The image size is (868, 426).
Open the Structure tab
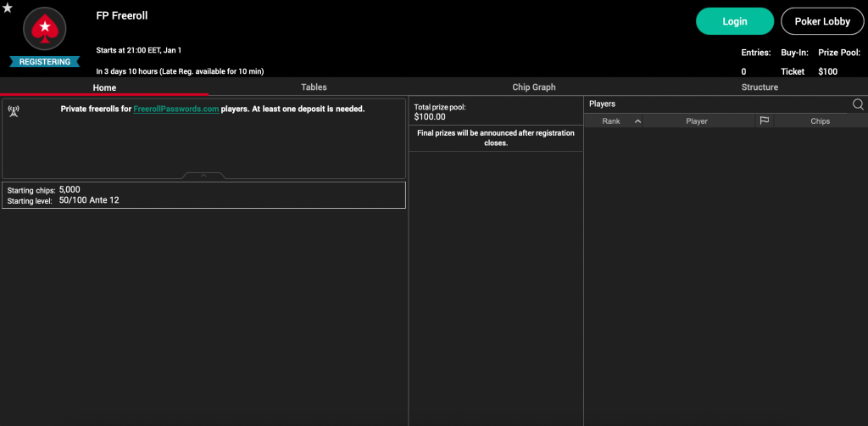[759, 87]
